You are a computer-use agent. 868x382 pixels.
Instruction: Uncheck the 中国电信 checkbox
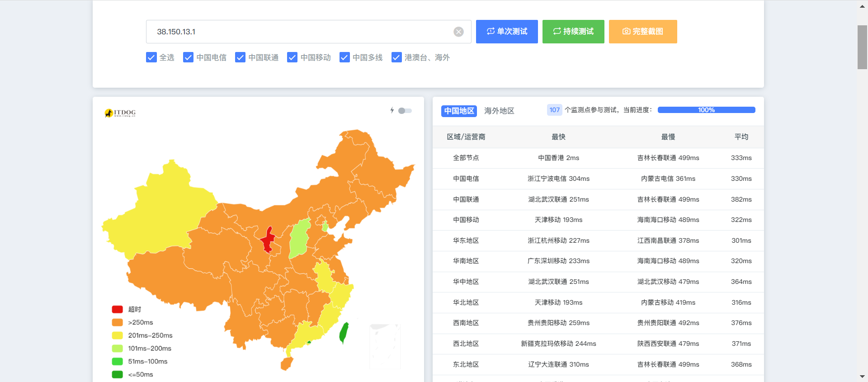tap(189, 57)
